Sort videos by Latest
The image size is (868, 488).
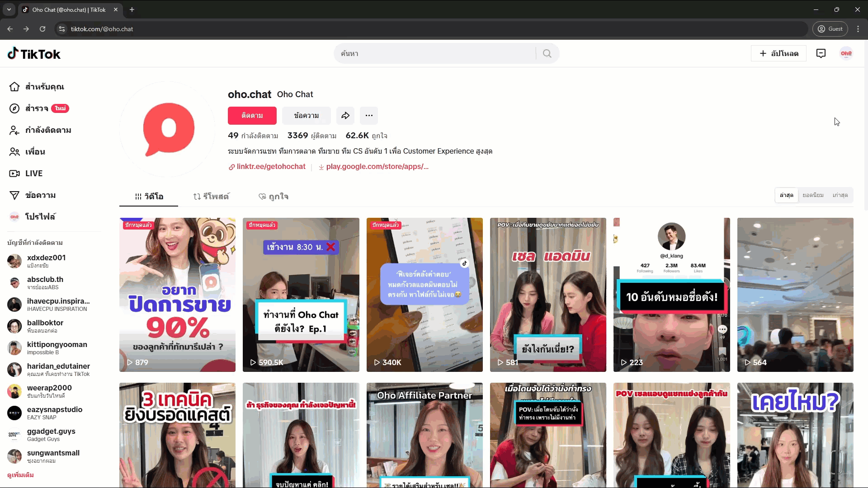787,195
